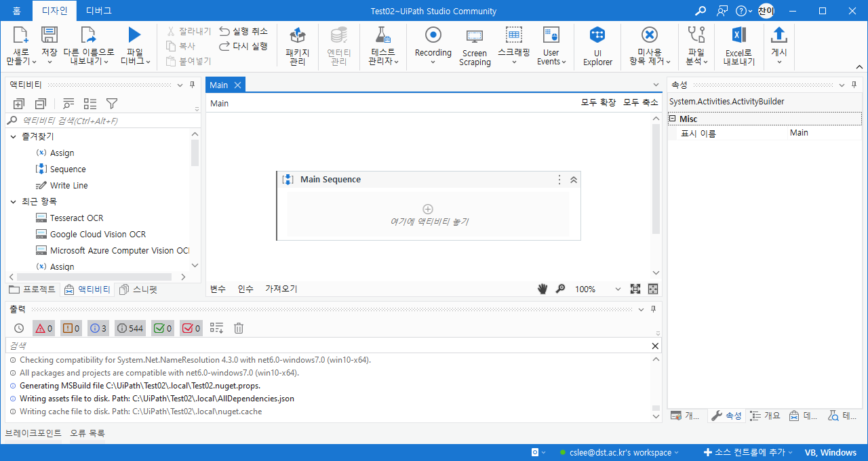Screen dimensions: 868x461
Task: Open the Arguments (인수) panel
Action: [245, 289]
